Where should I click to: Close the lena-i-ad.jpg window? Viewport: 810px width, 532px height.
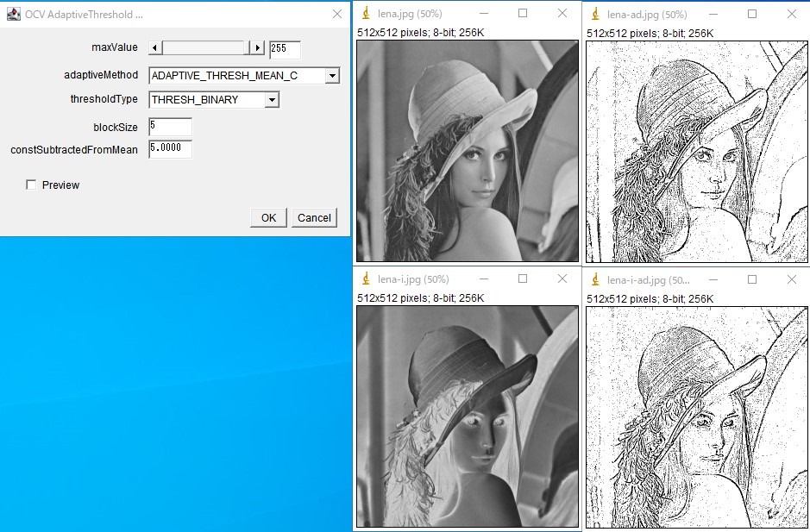click(791, 279)
